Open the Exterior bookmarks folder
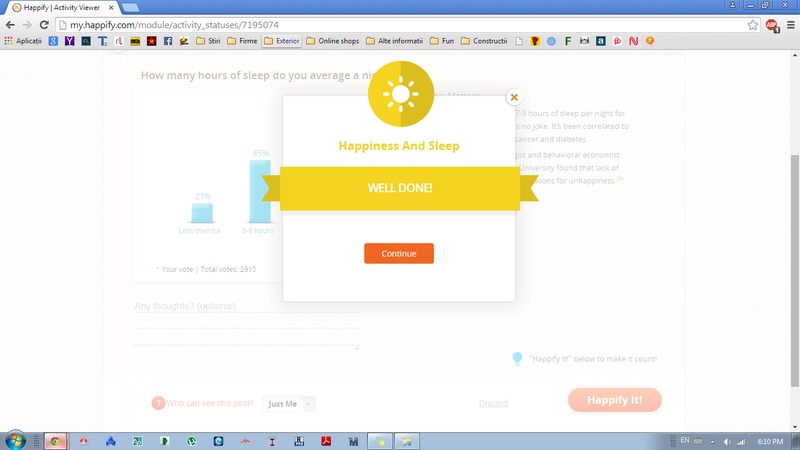 (282, 41)
